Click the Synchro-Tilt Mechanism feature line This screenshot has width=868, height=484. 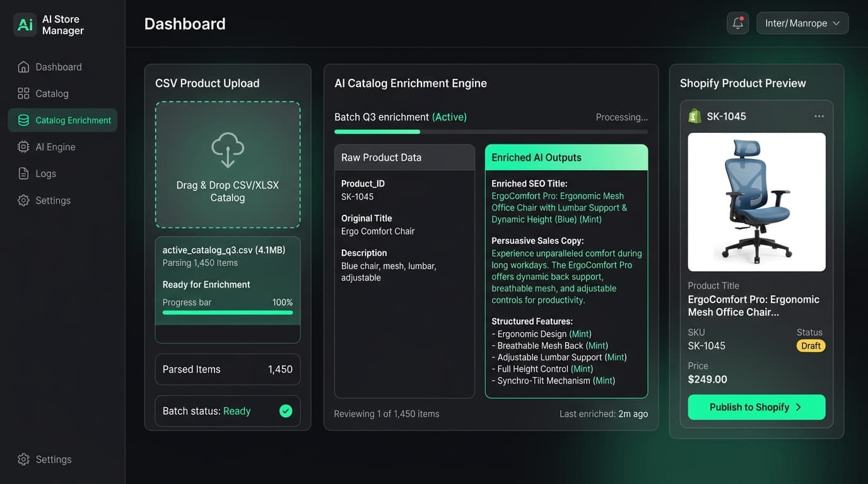point(553,381)
